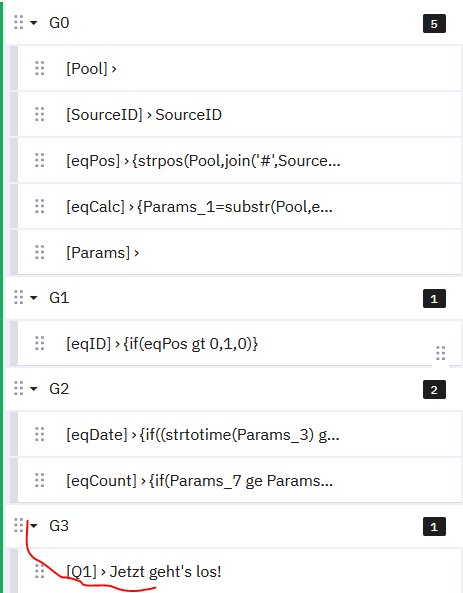
Task: Select the group title G1
Action: click(59, 298)
